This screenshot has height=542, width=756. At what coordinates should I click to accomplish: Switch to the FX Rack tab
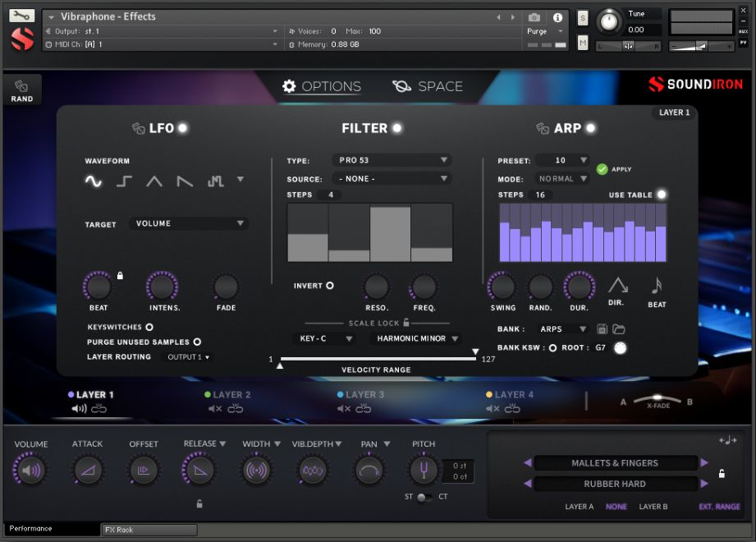point(148,530)
